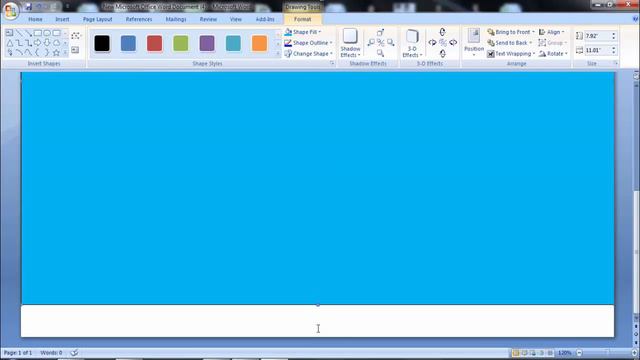Open the References tab
The width and height of the screenshot is (640, 360).
139,19
